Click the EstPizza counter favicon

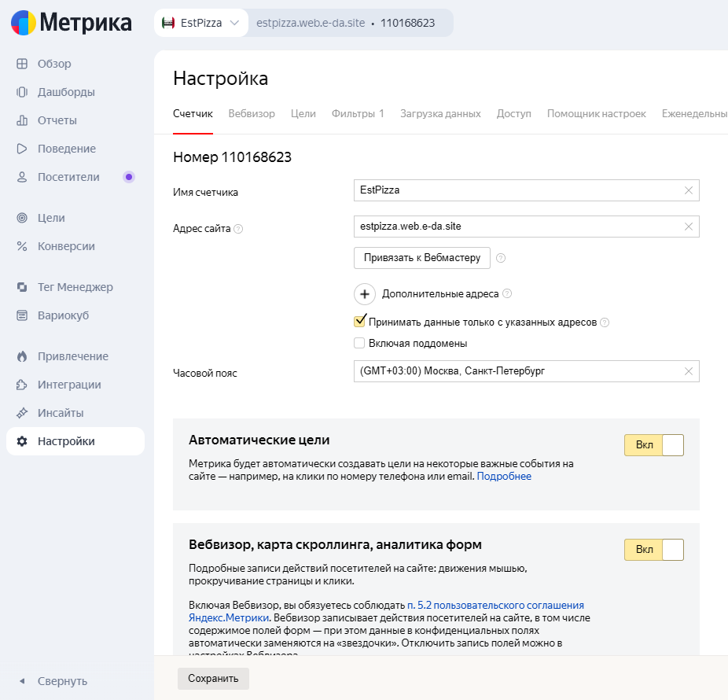(x=168, y=23)
